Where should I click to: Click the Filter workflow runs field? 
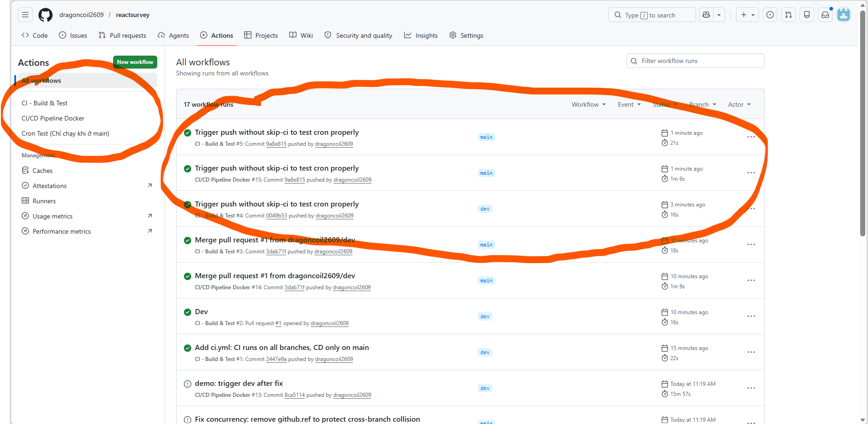coord(696,61)
